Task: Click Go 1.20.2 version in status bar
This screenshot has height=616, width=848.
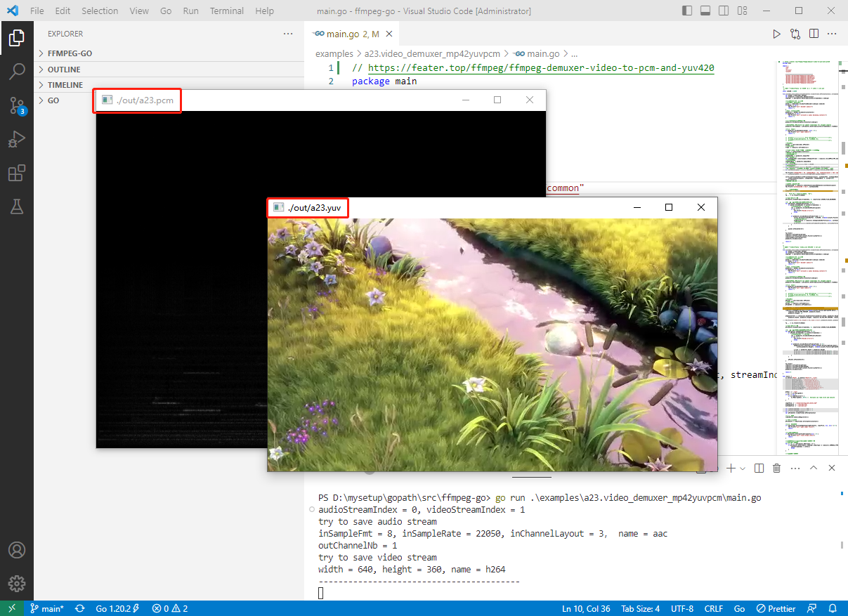Action: point(117,608)
